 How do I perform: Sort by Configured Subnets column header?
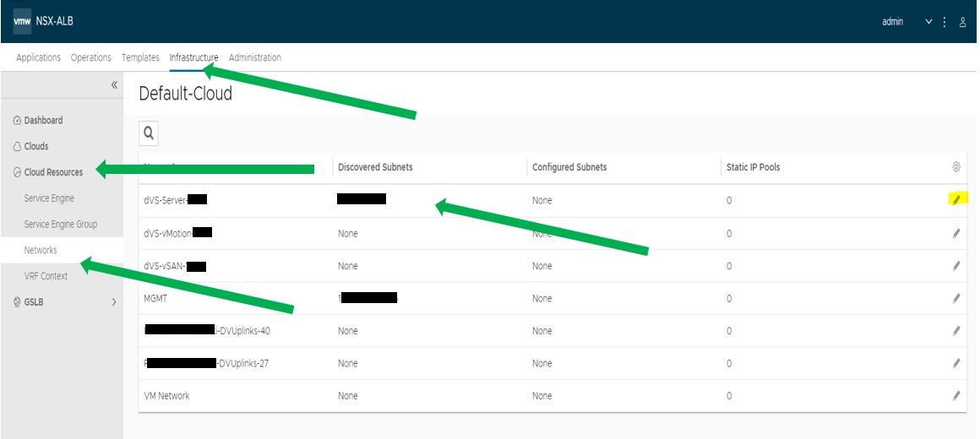569,167
